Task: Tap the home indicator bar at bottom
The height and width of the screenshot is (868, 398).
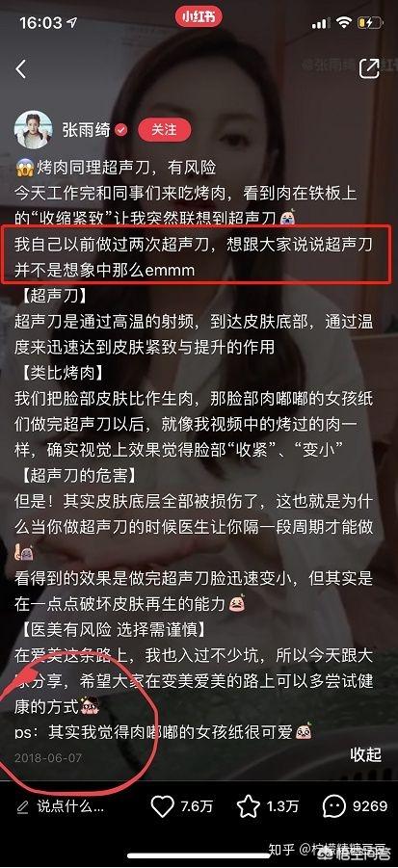Action: (199, 855)
